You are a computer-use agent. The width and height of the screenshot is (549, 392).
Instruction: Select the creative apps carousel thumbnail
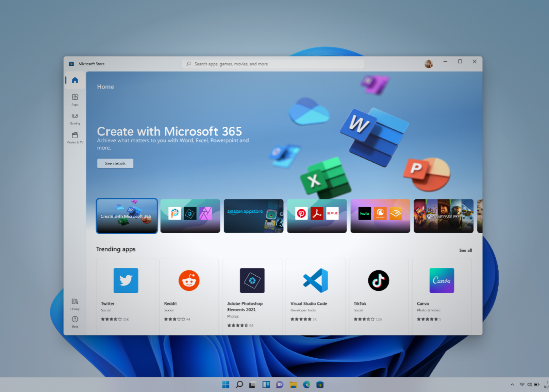tap(190, 216)
